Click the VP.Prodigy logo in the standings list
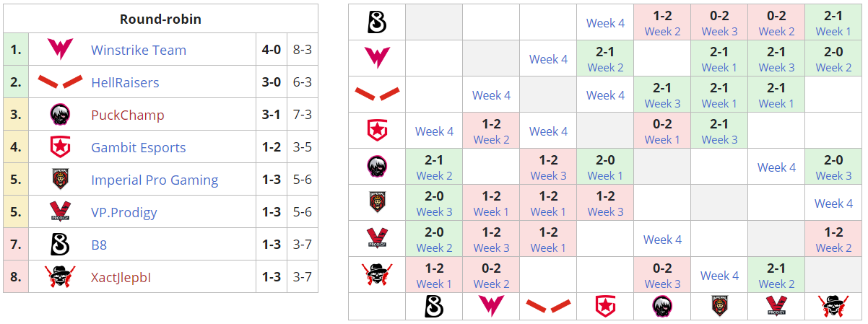This screenshot has height=324, width=868. tap(59, 212)
